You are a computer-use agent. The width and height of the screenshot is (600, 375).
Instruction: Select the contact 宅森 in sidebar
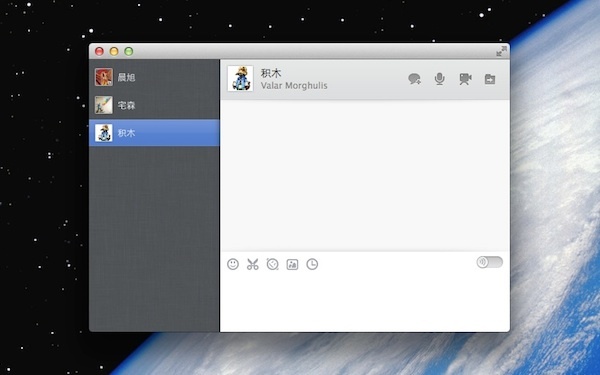tap(154, 105)
